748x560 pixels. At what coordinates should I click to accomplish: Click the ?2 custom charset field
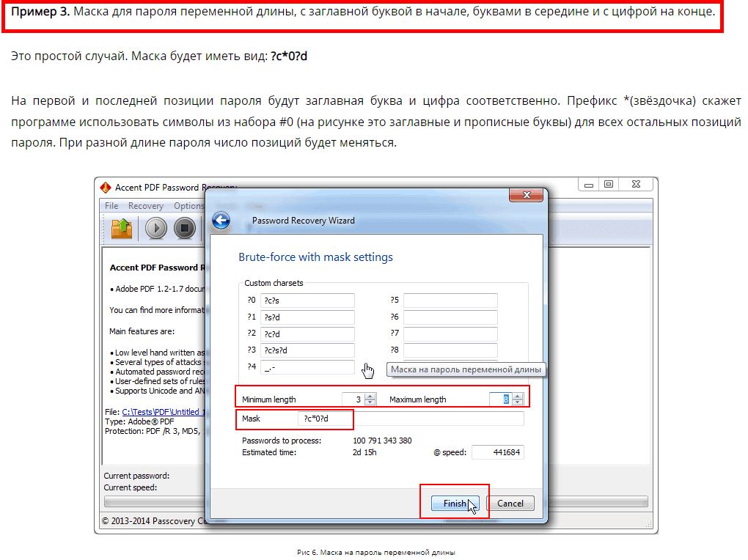(x=307, y=334)
